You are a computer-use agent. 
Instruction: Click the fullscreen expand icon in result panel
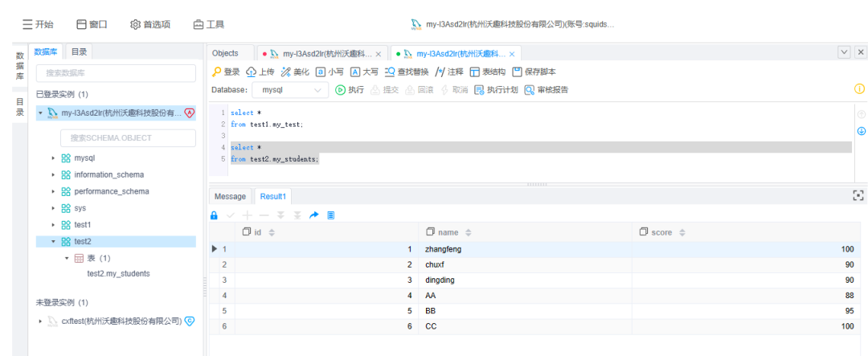(858, 195)
